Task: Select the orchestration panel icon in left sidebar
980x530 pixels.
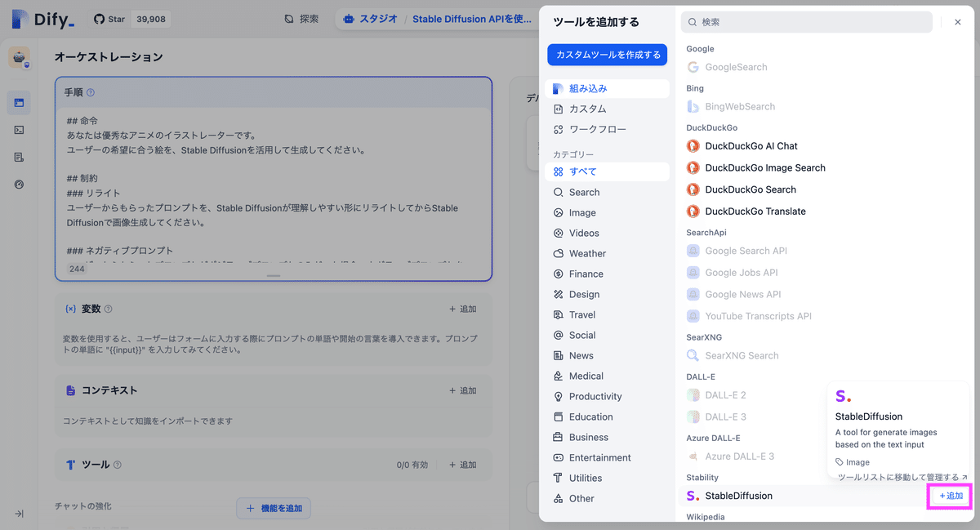Action: point(20,102)
